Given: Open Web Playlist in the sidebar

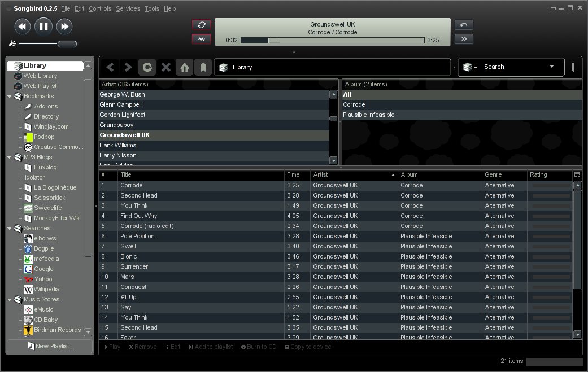Looking at the screenshot, I should pos(40,86).
